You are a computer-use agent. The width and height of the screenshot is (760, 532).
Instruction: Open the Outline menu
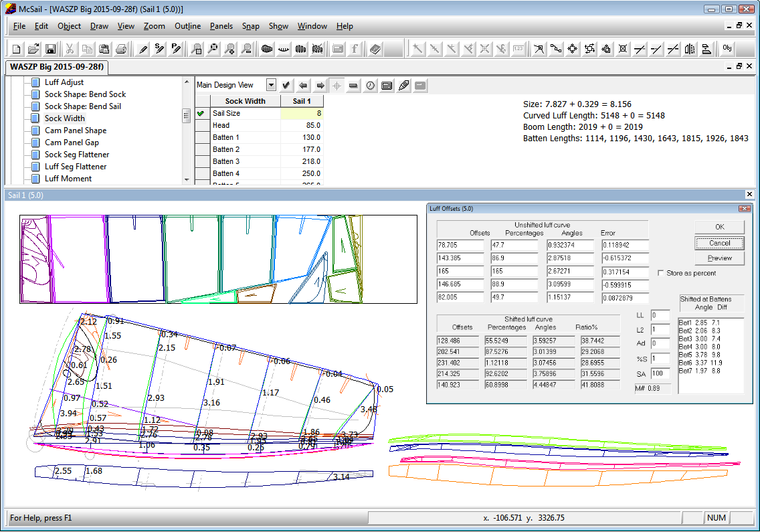pyautogui.click(x=187, y=26)
